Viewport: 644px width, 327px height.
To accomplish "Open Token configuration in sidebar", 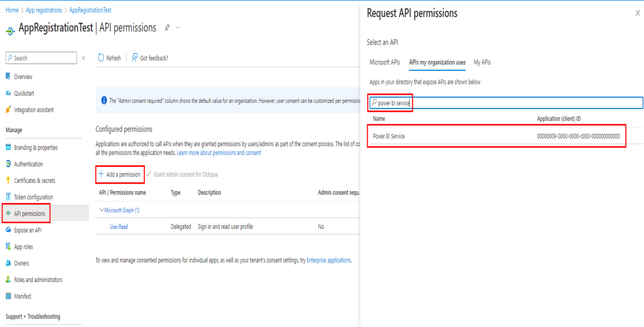I will pos(33,197).
